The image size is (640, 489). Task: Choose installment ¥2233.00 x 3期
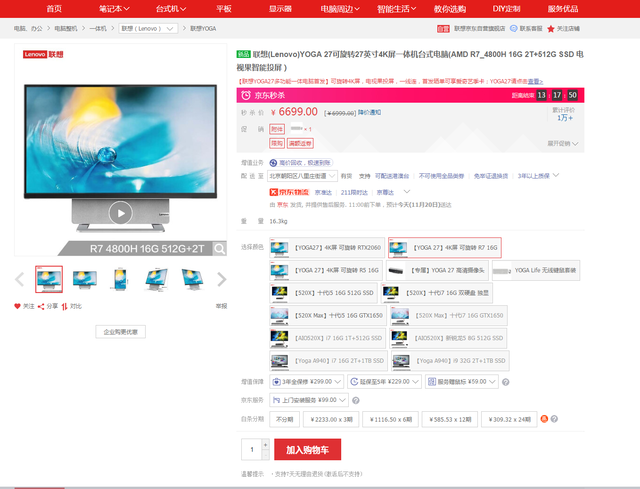click(x=331, y=419)
